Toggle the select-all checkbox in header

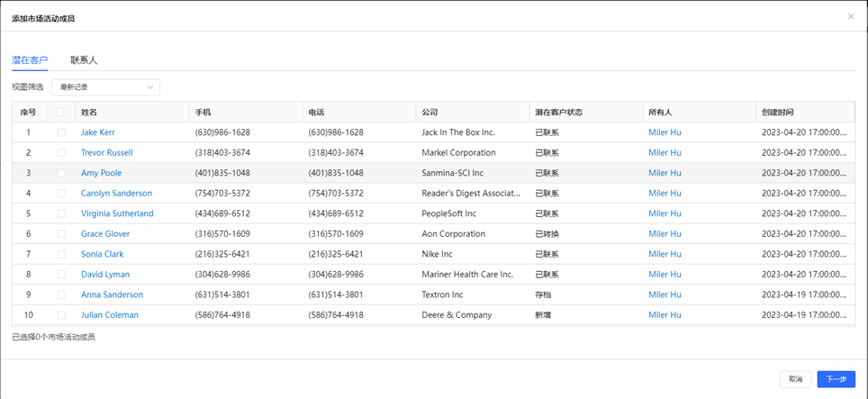point(60,113)
